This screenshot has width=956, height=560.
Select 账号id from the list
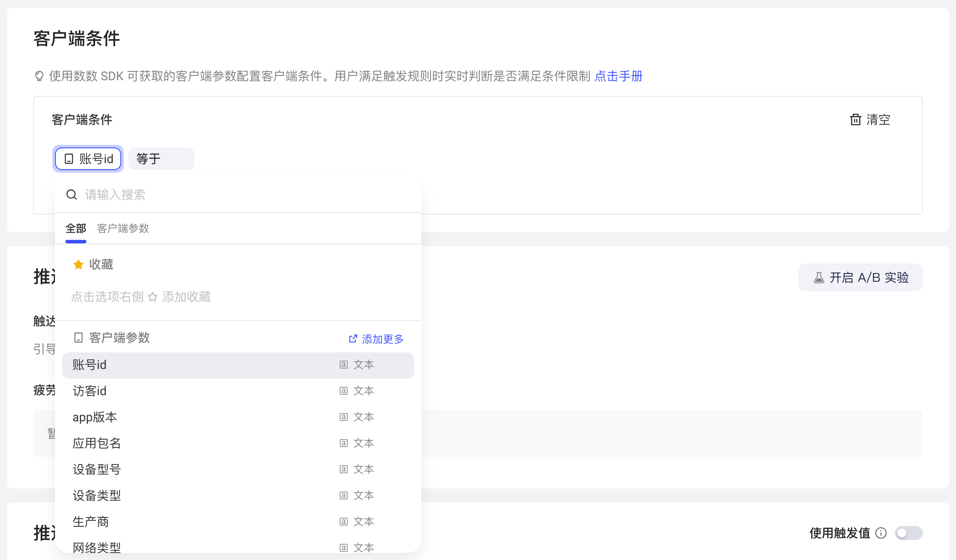coord(238,365)
